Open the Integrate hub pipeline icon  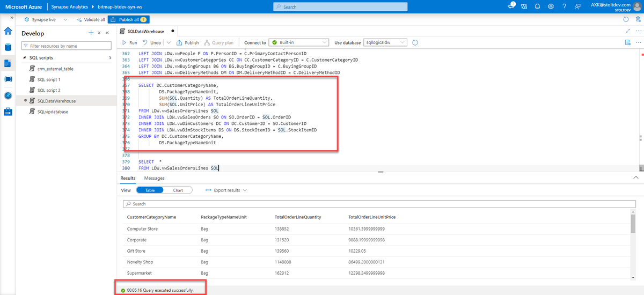click(8, 79)
